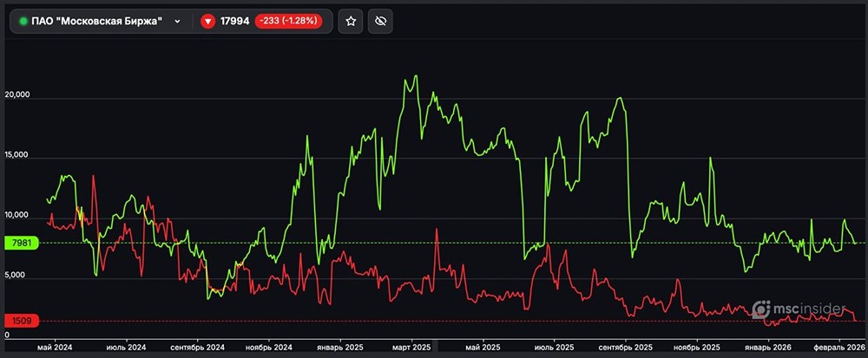Click the chevron beside the Московская Биржа name

coord(177,22)
